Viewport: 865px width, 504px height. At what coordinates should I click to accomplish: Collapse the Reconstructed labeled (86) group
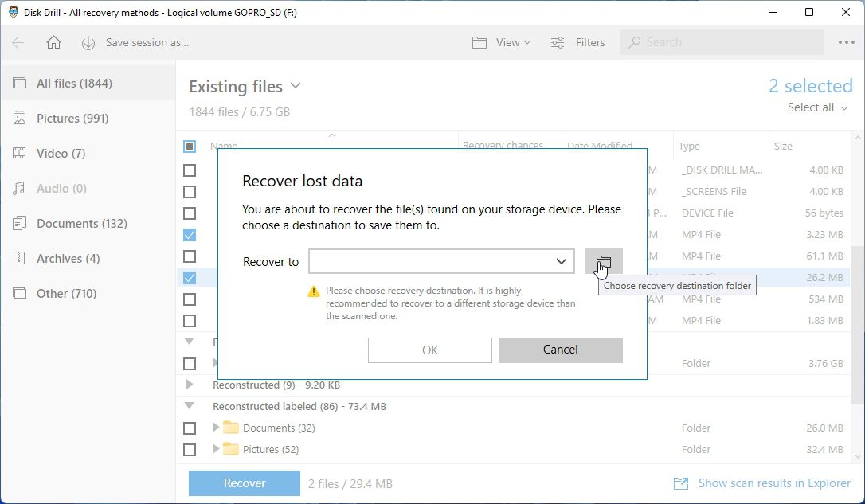click(x=190, y=406)
